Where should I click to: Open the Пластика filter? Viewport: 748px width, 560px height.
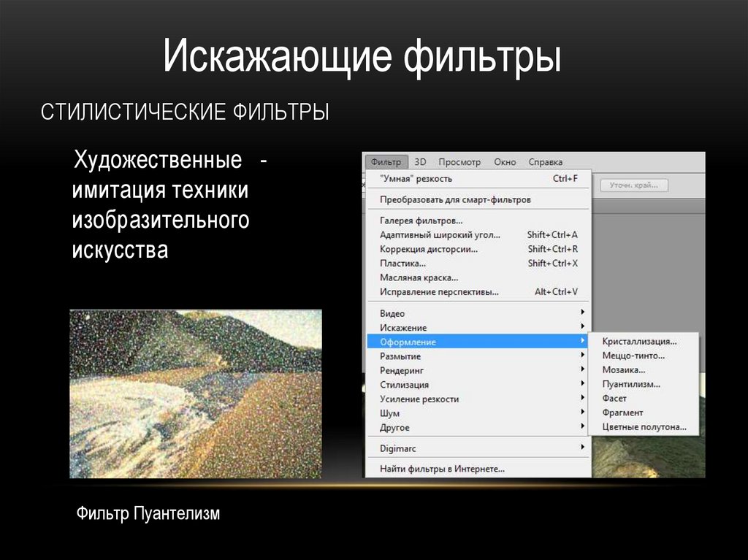tap(478, 264)
